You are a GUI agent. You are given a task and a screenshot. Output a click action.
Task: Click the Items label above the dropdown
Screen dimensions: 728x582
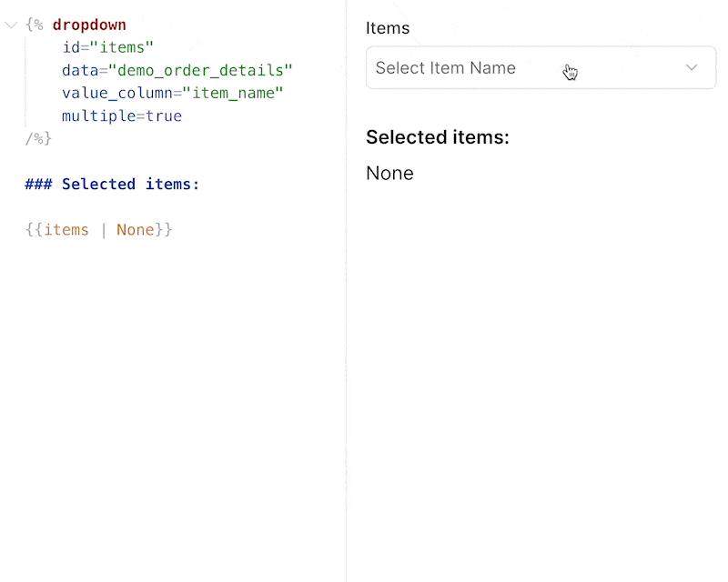pos(388,28)
